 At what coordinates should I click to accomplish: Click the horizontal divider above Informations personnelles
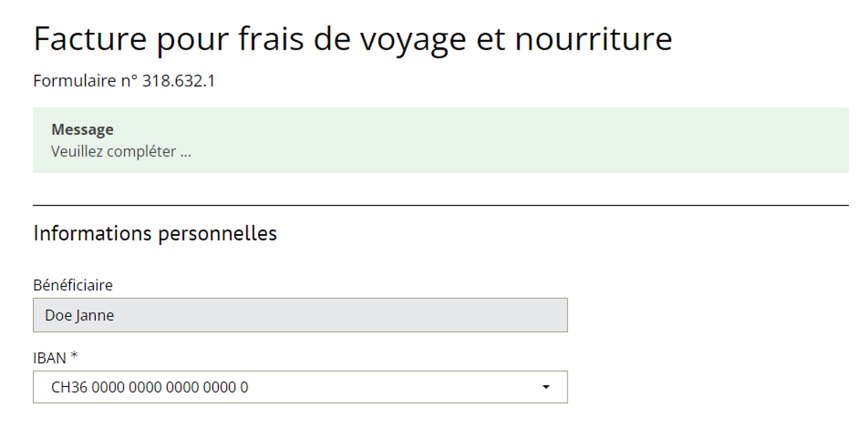click(440, 205)
